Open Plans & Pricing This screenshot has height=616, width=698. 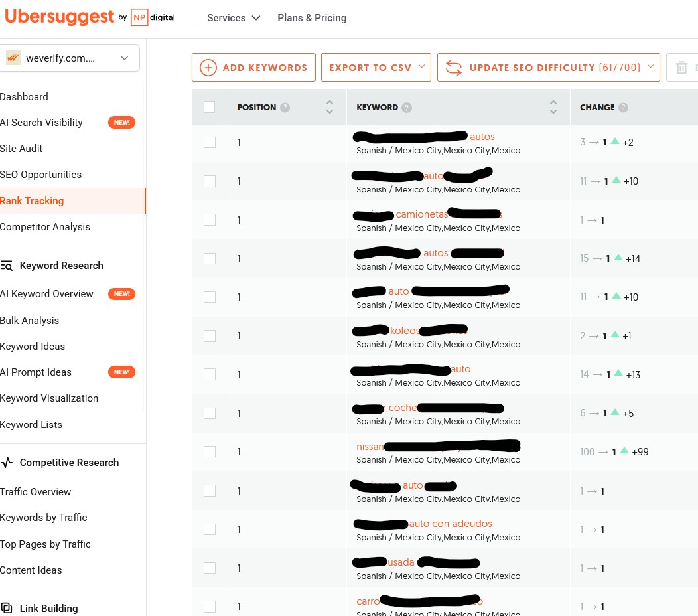point(312,18)
